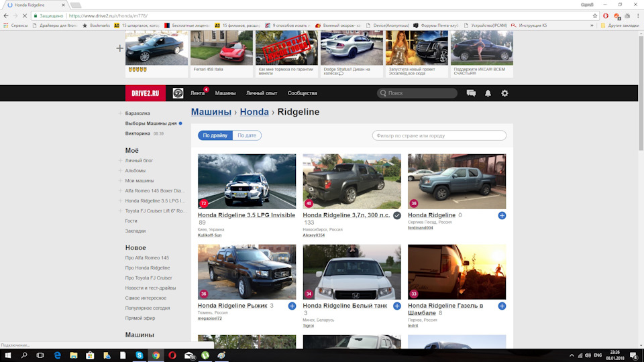Open Сервисы apps bookmark
Image resolution: width=644 pixels, height=362 pixels.
[15, 25]
